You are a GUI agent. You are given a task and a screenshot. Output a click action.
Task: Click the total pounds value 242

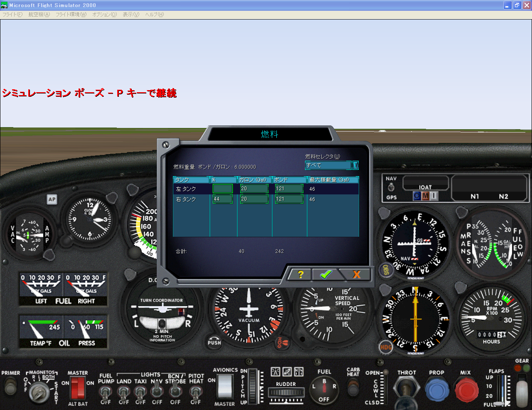point(279,251)
